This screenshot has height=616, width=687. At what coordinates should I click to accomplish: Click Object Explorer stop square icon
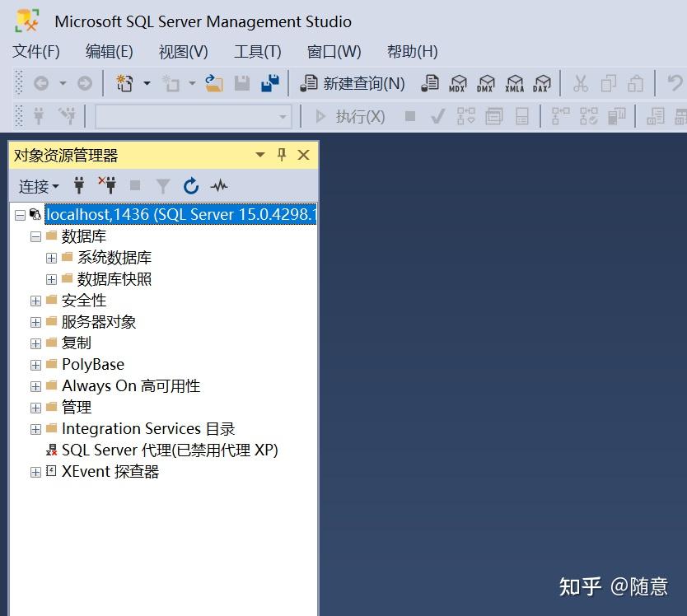pyautogui.click(x=135, y=186)
